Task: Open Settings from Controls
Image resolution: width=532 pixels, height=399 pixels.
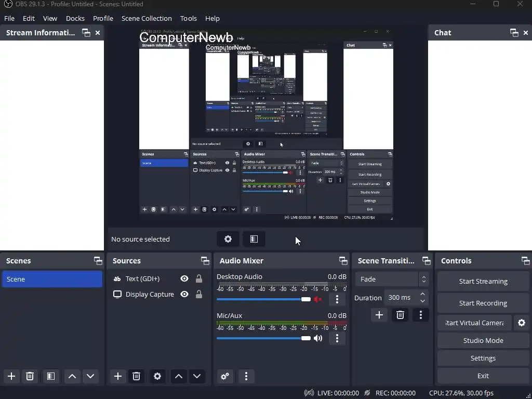Action: pyautogui.click(x=483, y=358)
